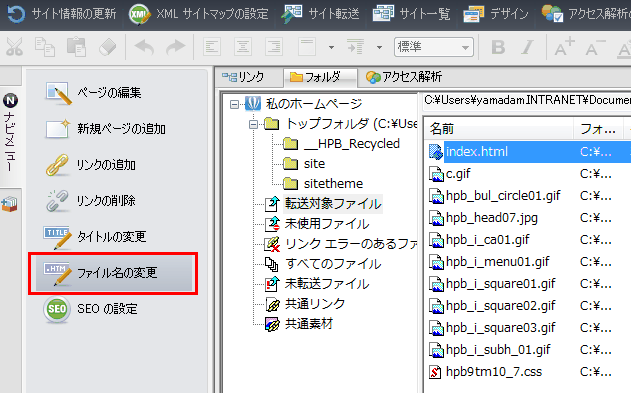Open SEO の設定
The image size is (631, 393).
click(x=91, y=309)
